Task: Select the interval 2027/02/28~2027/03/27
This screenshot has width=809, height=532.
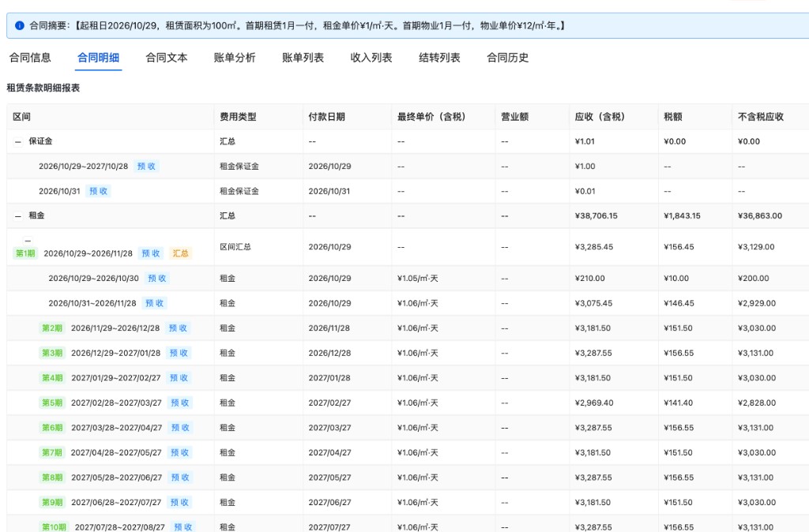Action: pyautogui.click(x=116, y=403)
